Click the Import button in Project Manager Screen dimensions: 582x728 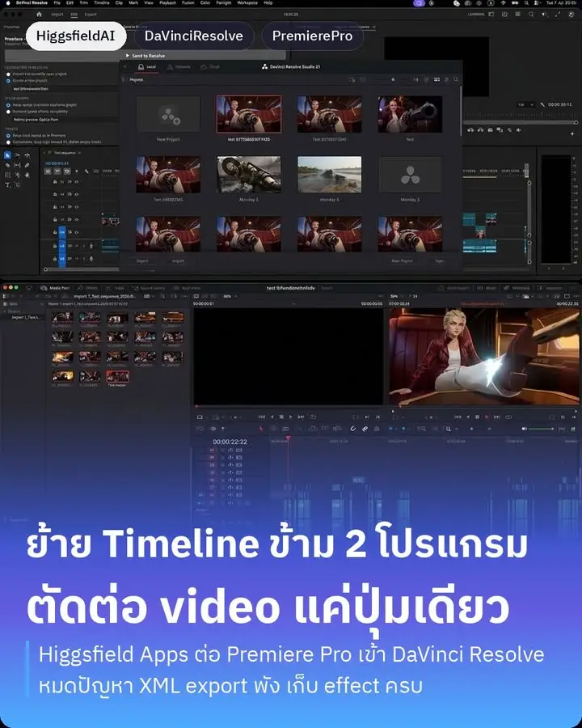pos(178,261)
